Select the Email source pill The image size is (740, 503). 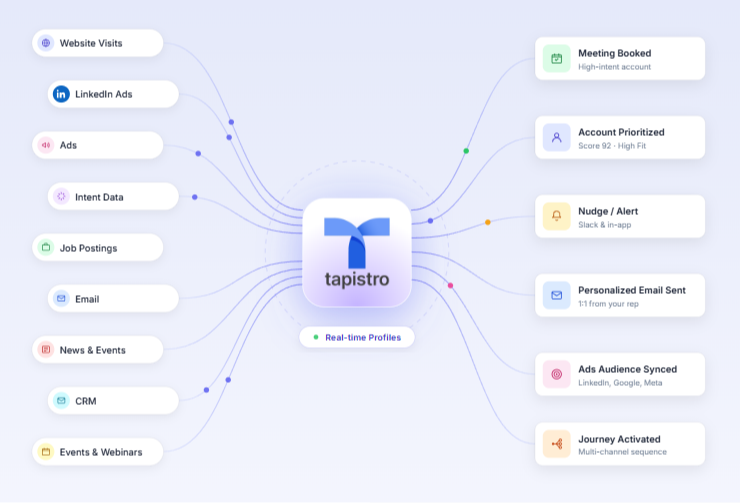pyautogui.click(x=113, y=298)
